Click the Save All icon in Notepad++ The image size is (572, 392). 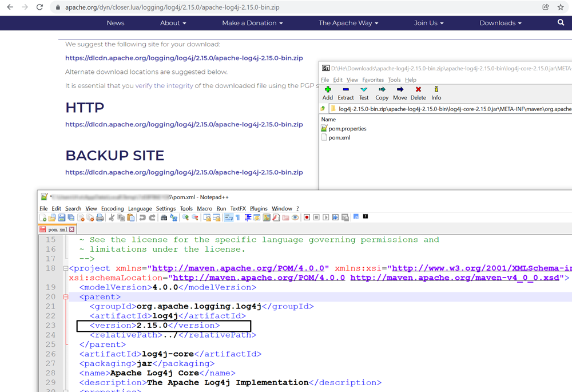tap(71, 218)
